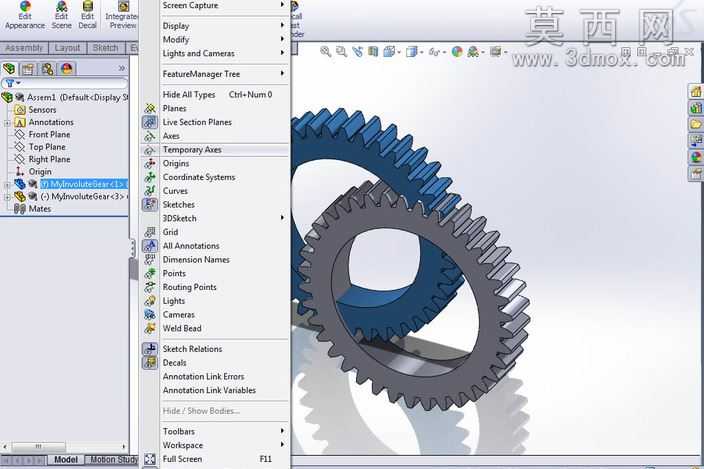Viewport: 704px width, 469px height.
Task: Click Apply Scene icon in viewport toolbar
Action: [x=473, y=52]
